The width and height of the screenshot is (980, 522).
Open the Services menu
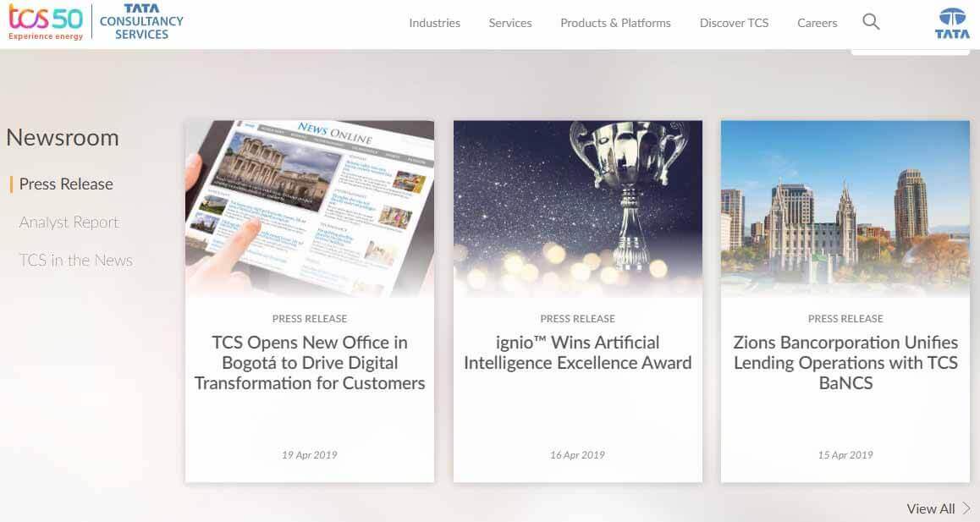click(x=510, y=23)
